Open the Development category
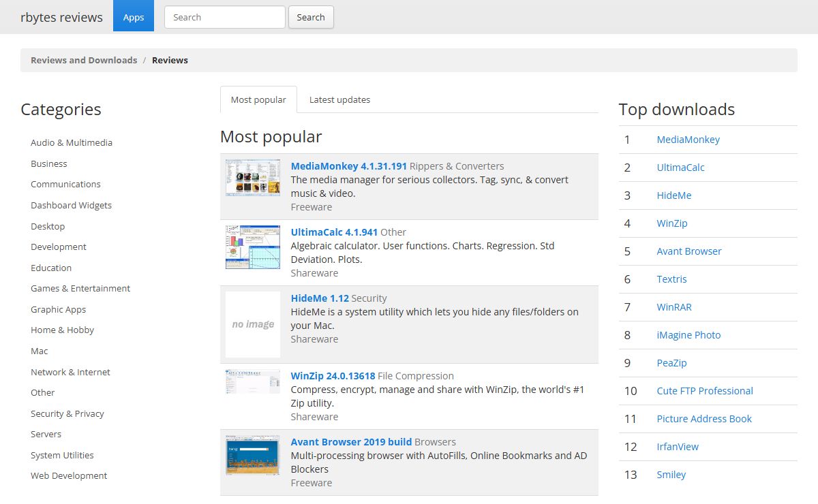818x504 pixels. 59,247
